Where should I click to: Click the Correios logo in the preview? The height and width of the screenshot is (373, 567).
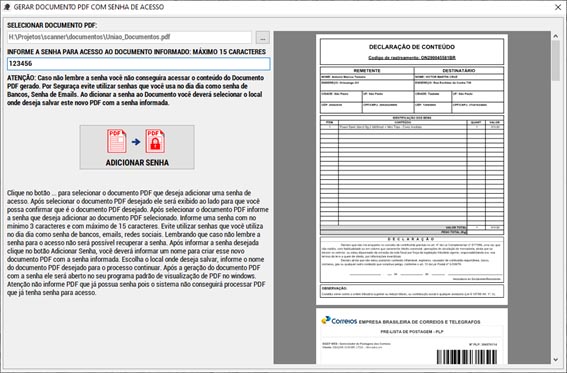[x=339, y=321]
